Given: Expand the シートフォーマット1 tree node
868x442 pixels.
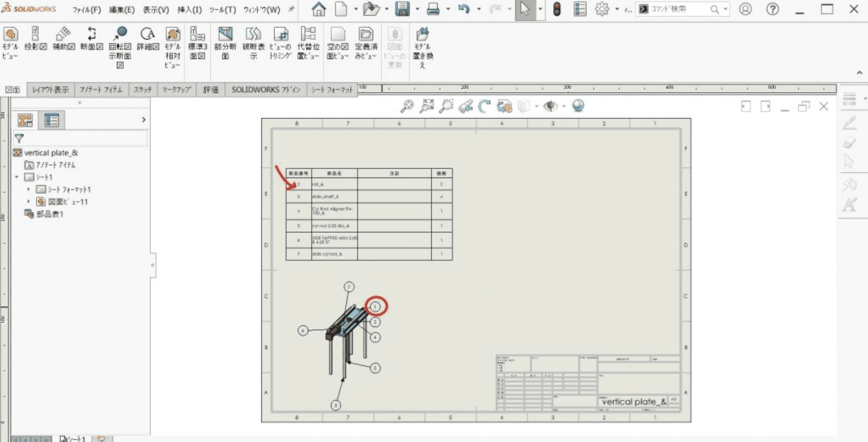Looking at the screenshot, I should pyautogui.click(x=29, y=189).
